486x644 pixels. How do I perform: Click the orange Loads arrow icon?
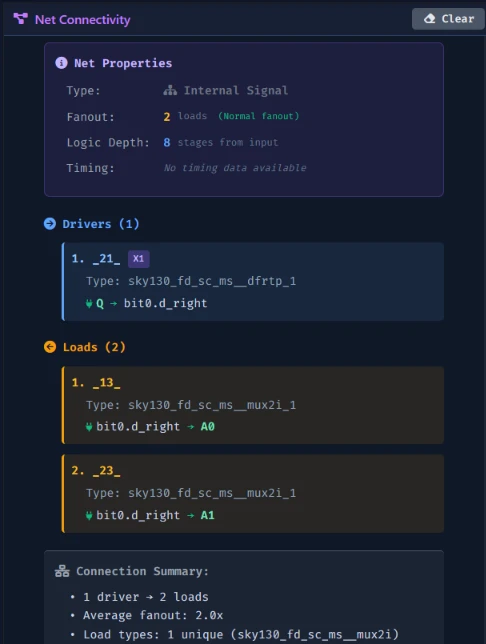[x=50, y=347]
